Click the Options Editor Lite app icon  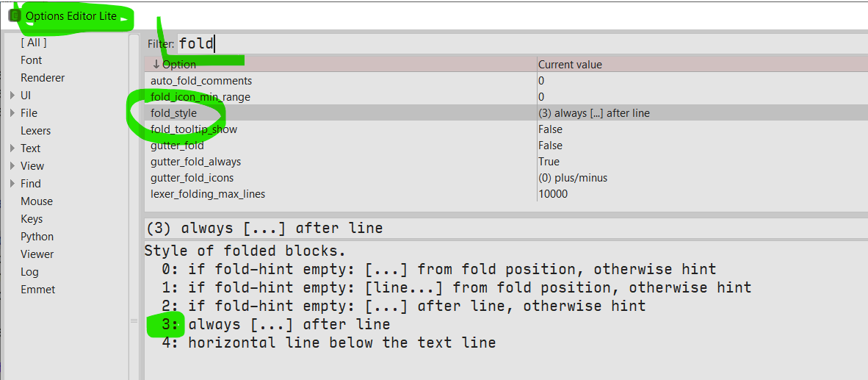(x=14, y=15)
